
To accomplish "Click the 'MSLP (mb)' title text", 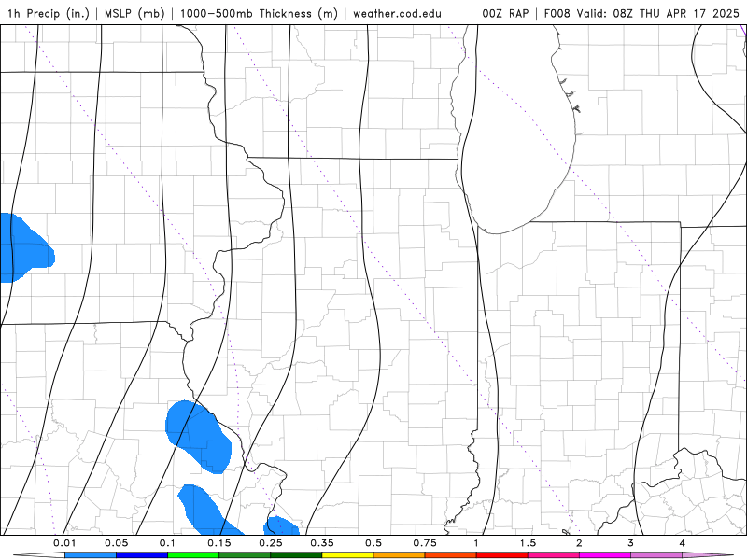I will click(134, 13).
